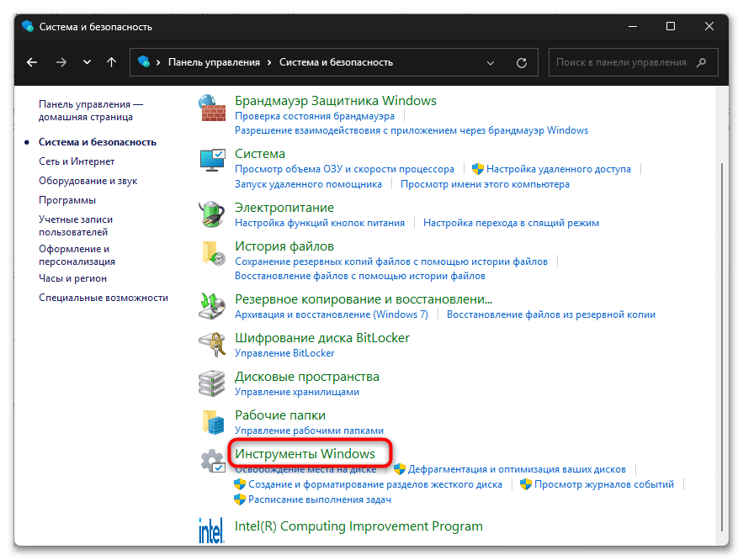Select Система и безопасность breadcrumb
This screenshot has height=560, width=743.
[336, 62]
